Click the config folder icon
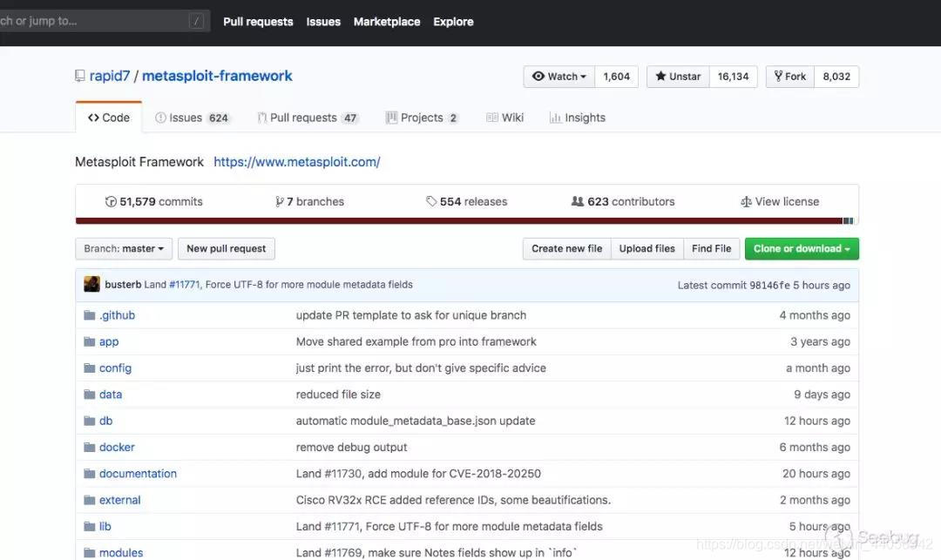The width and height of the screenshot is (941, 560). click(90, 368)
